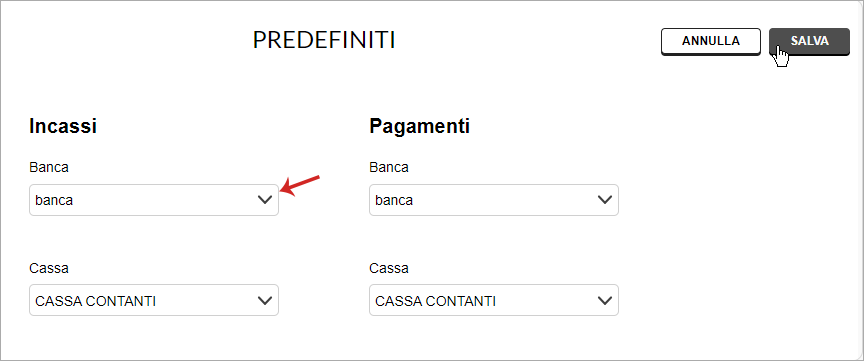The image size is (864, 361).
Task: Expand the Incassi Cassa chevron arrow
Action: (265, 300)
